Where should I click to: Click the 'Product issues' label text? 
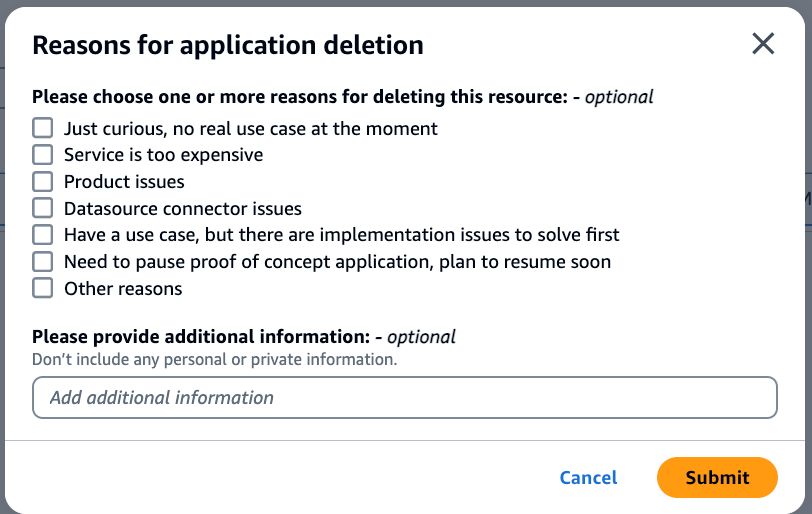124,182
